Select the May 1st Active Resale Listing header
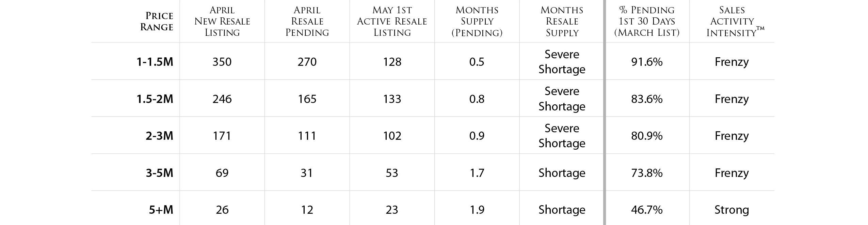 tap(392, 21)
